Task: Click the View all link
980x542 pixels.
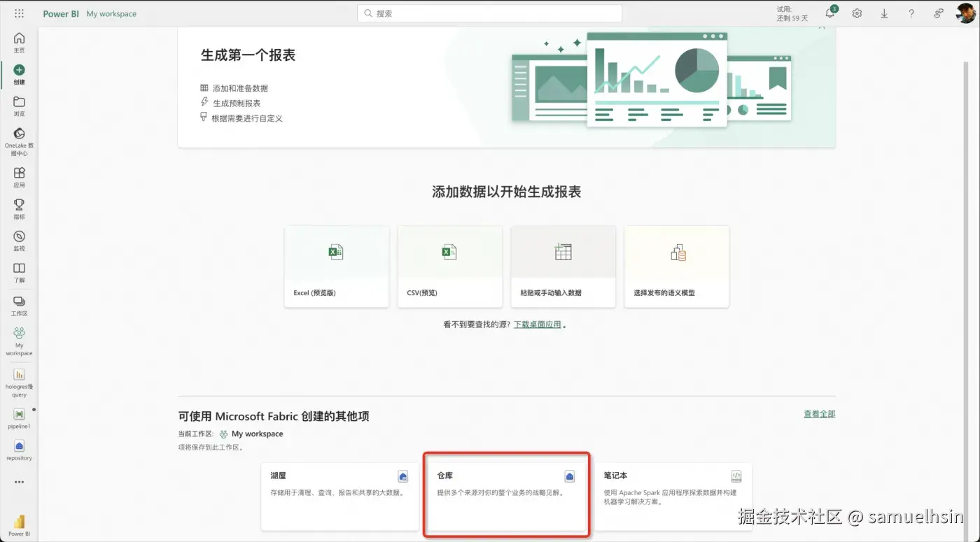Action: tap(819, 414)
